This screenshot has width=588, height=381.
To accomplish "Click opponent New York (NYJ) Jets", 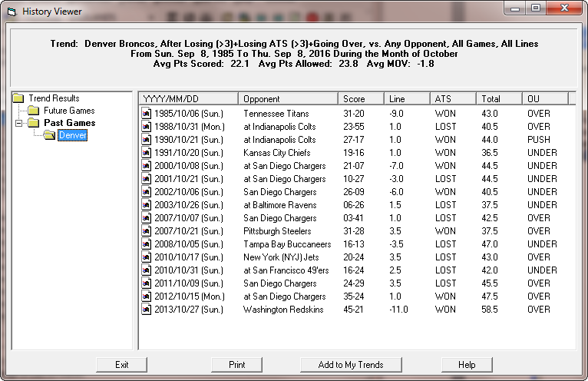I will click(281, 257).
